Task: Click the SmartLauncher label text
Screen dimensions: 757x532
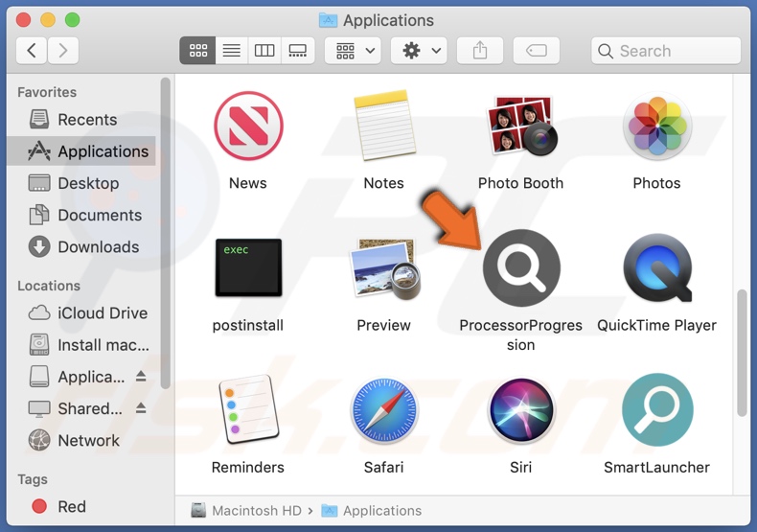Action: pos(656,468)
